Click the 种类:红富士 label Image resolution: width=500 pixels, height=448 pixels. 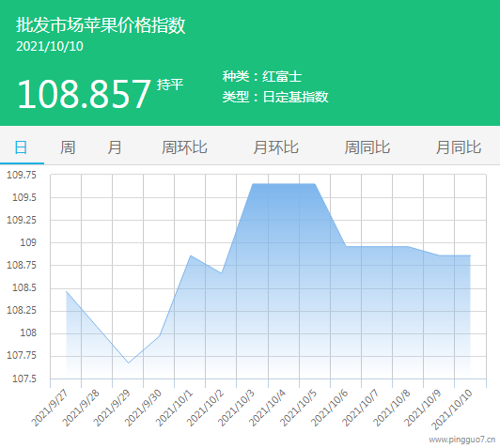coord(262,76)
